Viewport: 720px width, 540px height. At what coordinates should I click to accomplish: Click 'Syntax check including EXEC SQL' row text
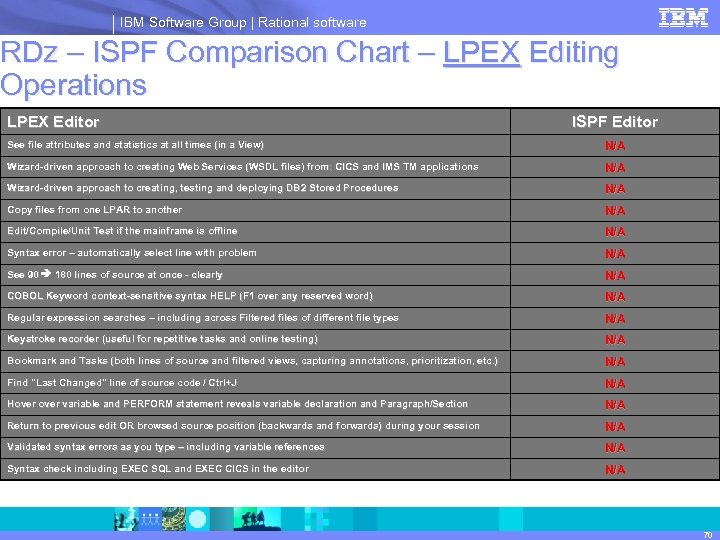coord(158,469)
